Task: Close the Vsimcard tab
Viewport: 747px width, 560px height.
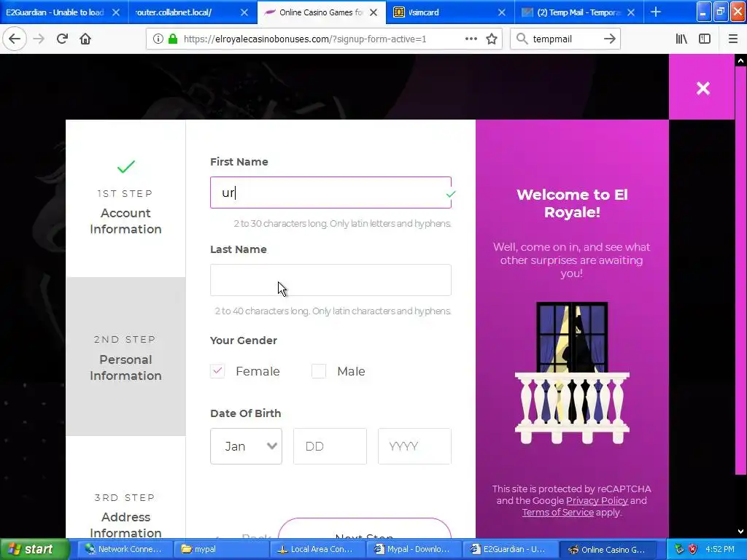Action: click(x=502, y=12)
